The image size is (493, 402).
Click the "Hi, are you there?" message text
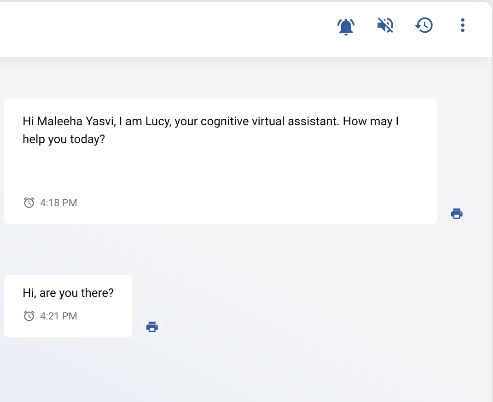[x=68, y=293]
